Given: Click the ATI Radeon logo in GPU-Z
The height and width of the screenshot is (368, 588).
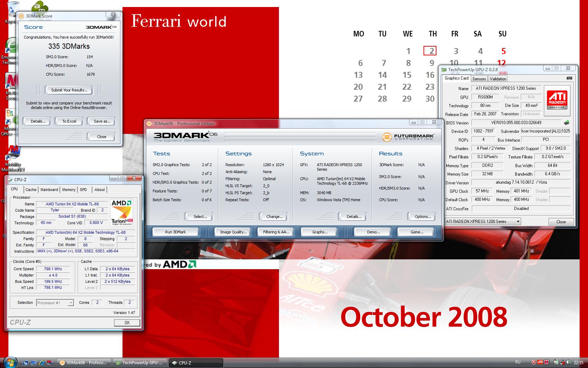Looking at the screenshot, I should click(x=557, y=100).
